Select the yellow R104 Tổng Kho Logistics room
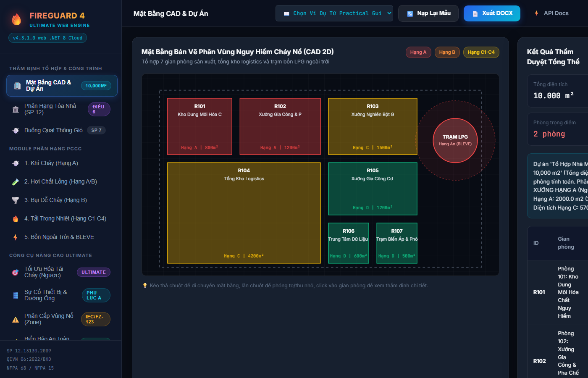 pos(244,213)
